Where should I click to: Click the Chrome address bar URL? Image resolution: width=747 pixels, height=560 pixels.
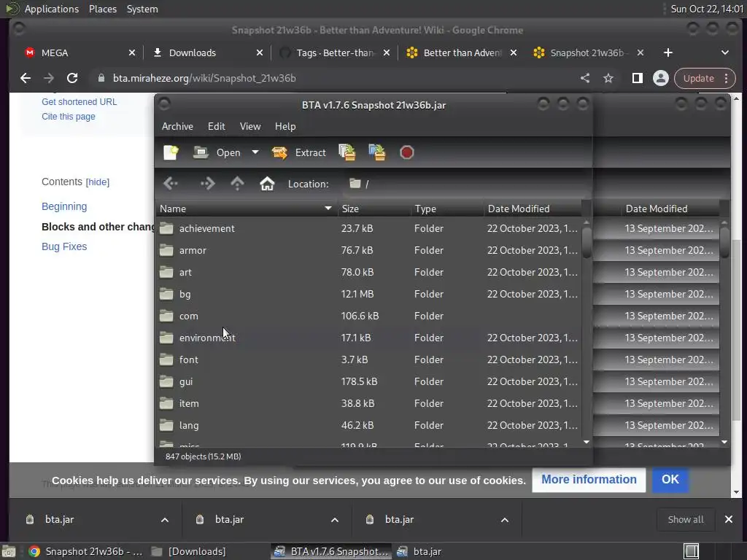204,78
